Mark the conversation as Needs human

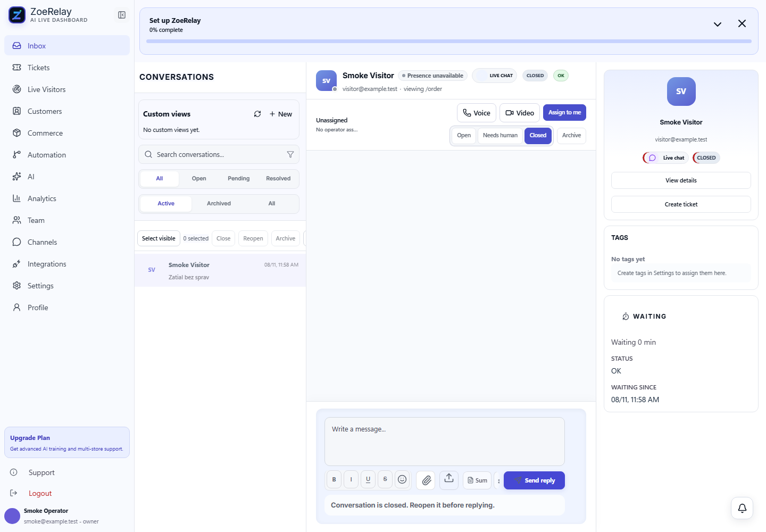pyautogui.click(x=500, y=136)
